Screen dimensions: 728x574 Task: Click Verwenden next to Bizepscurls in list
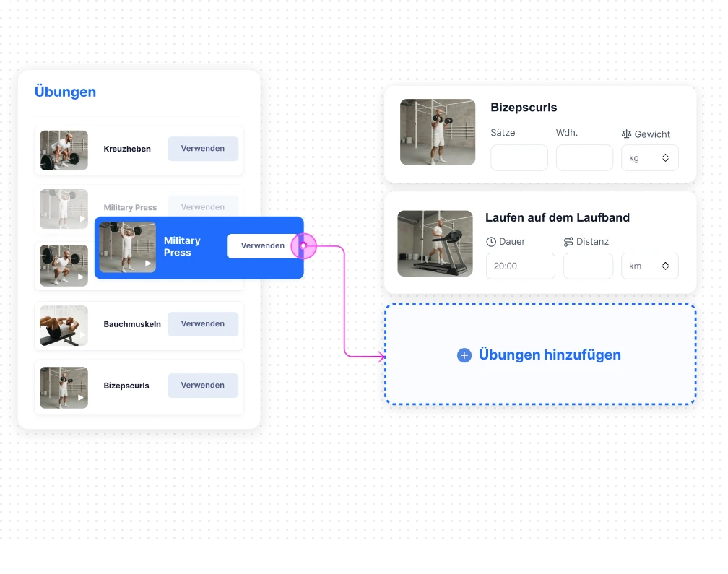point(203,385)
